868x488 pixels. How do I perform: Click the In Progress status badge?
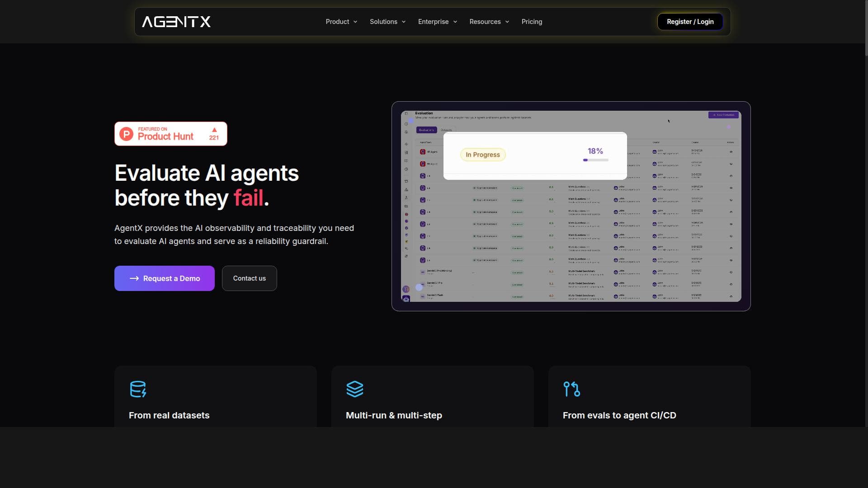pos(483,155)
